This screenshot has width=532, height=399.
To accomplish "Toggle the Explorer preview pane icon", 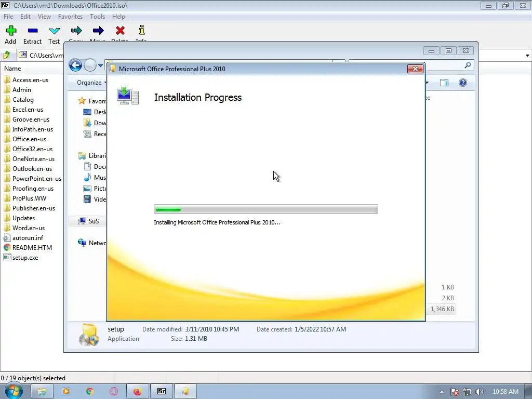I will coord(444,83).
